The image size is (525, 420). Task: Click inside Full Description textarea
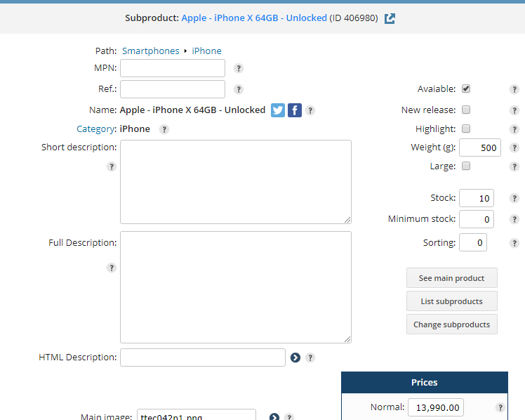pos(236,287)
